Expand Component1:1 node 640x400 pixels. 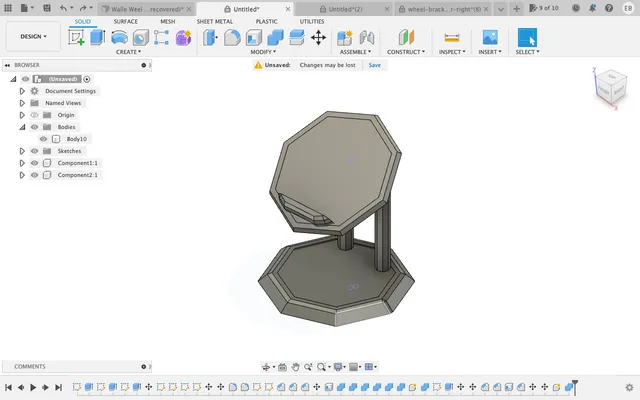click(22, 163)
